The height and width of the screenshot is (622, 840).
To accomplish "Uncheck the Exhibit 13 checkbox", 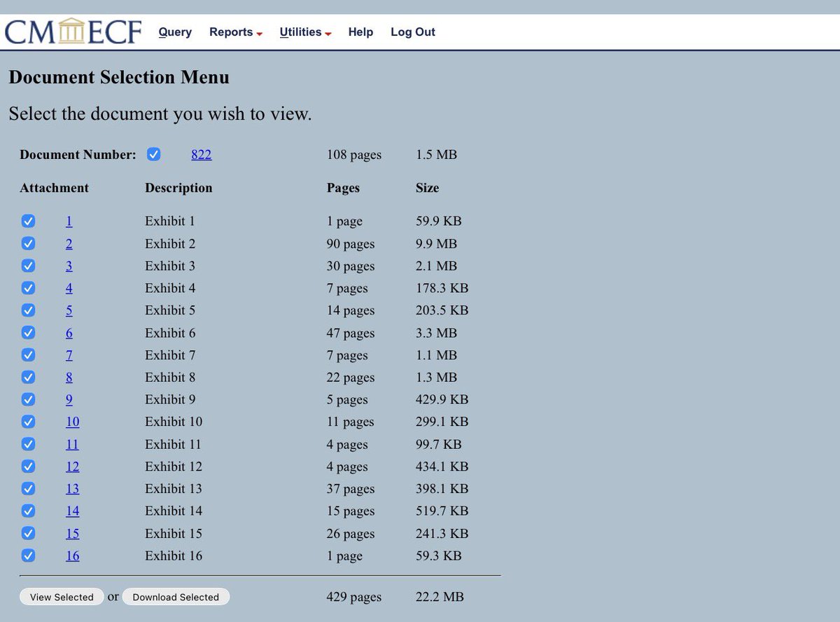I will pyautogui.click(x=28, y=488).
